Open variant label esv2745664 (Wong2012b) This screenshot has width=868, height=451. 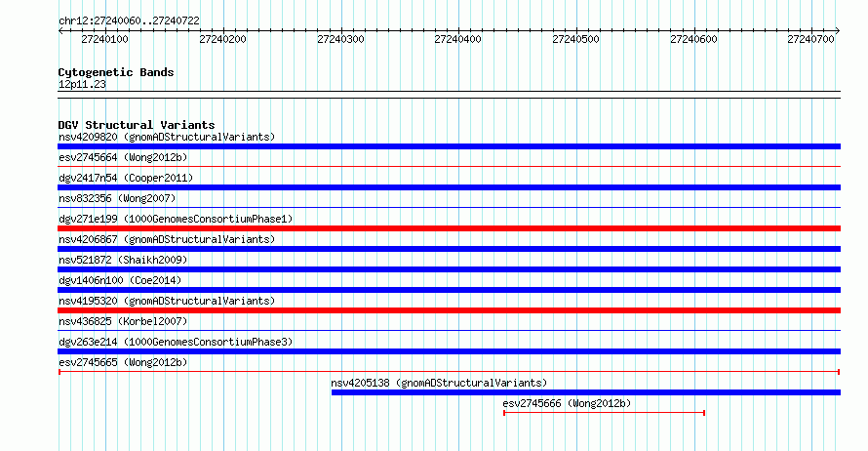123,157
